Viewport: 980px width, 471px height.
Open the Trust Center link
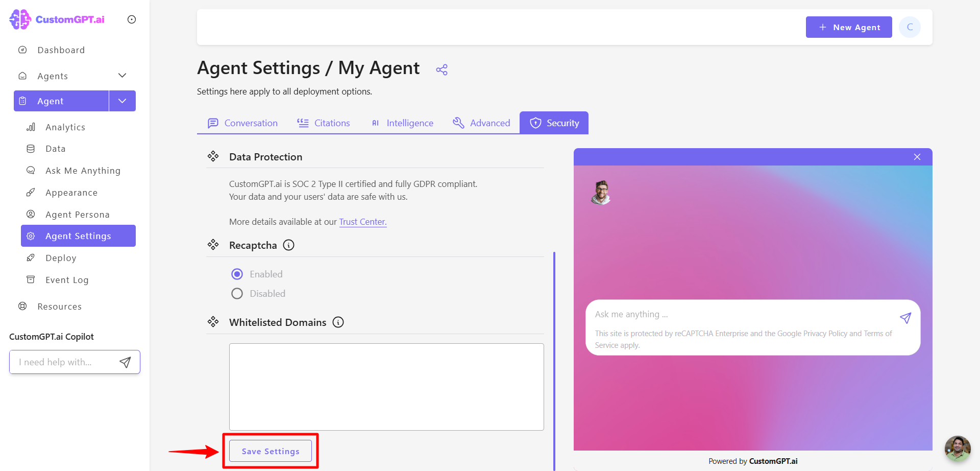click(363, 222)
